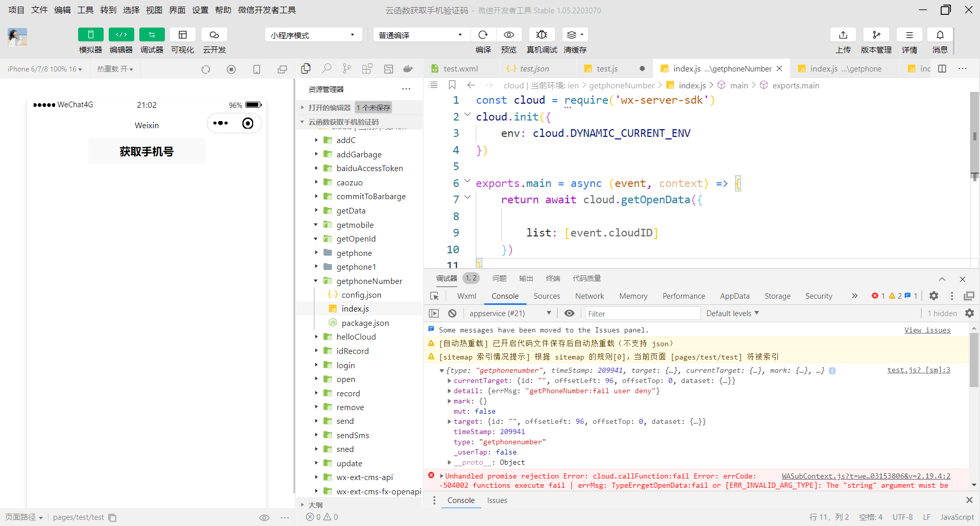The image size is (980, 526).
Task: Open the explorer files icon
Action: [306, 68]
